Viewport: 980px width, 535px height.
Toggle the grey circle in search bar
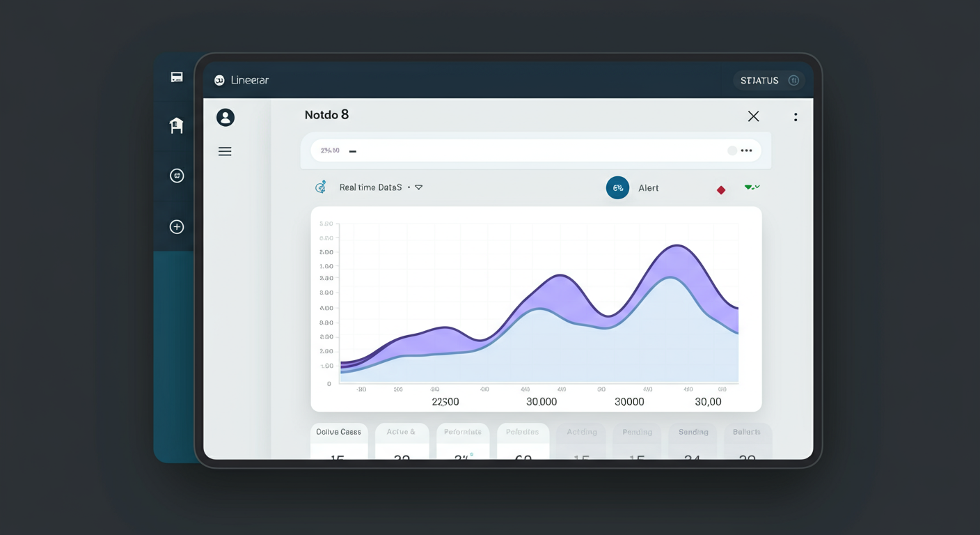pyautogui.click(x=732, y=150)
